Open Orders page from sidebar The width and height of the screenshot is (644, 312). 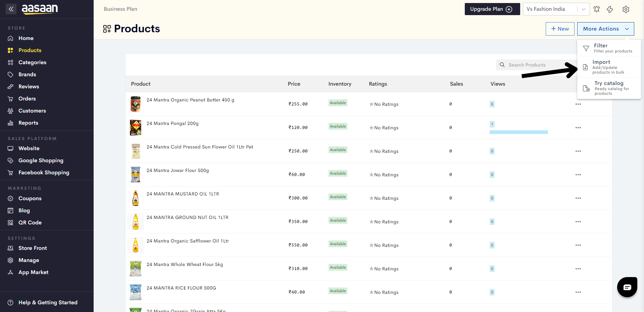click(27, 99)
